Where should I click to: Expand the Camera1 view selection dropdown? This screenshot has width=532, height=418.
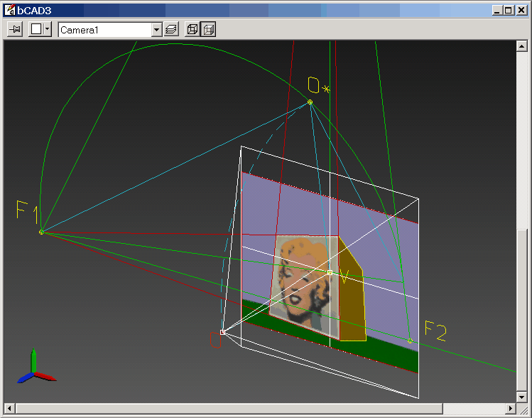156,30
